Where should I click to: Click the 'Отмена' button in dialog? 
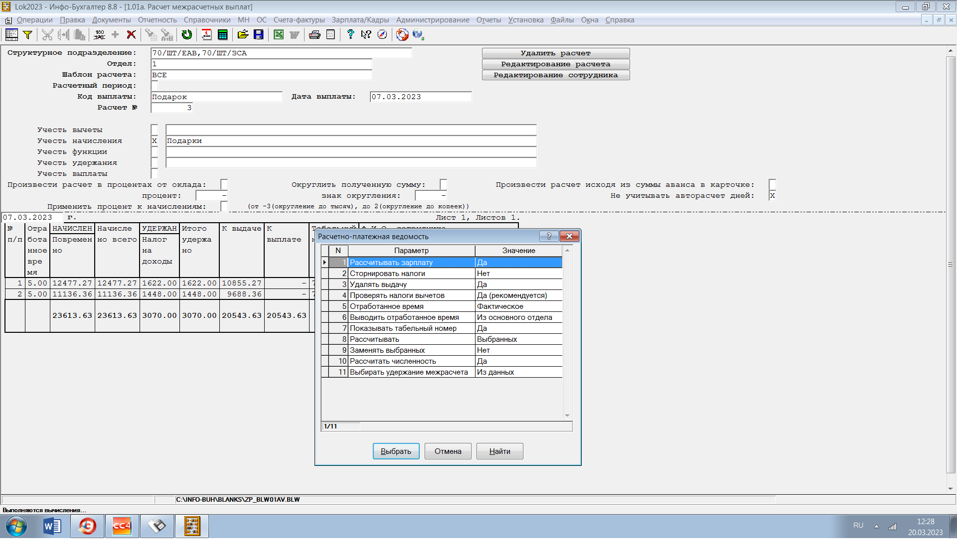[448, 451]
